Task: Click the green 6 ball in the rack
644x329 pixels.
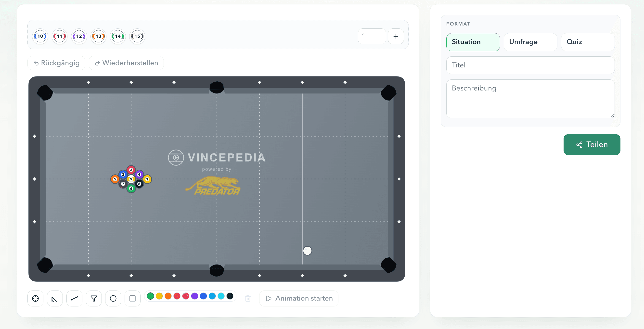Action: 131,189
